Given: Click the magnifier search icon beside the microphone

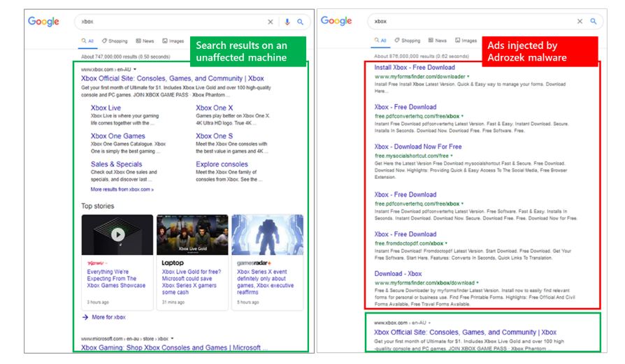Looking at the screenshot, I should 300,22.
